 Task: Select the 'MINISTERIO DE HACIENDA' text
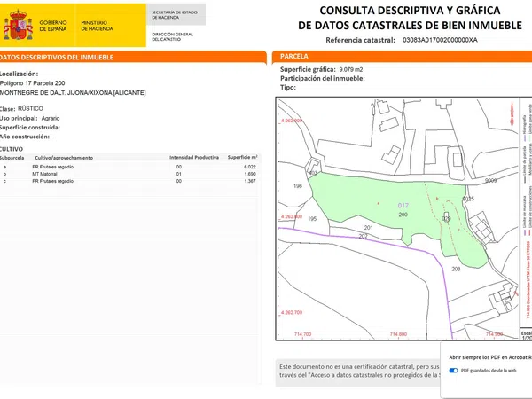[97, 26]
